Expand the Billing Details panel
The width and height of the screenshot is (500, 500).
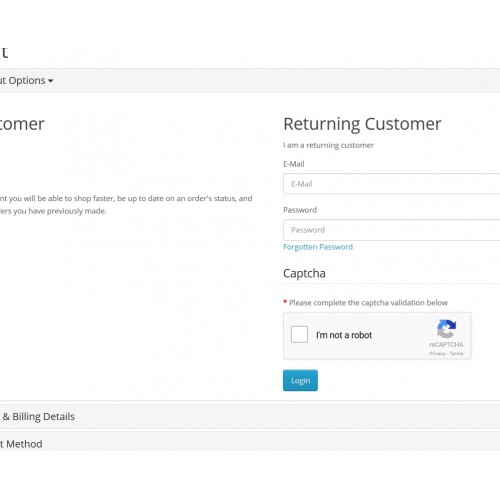[250, 417]
